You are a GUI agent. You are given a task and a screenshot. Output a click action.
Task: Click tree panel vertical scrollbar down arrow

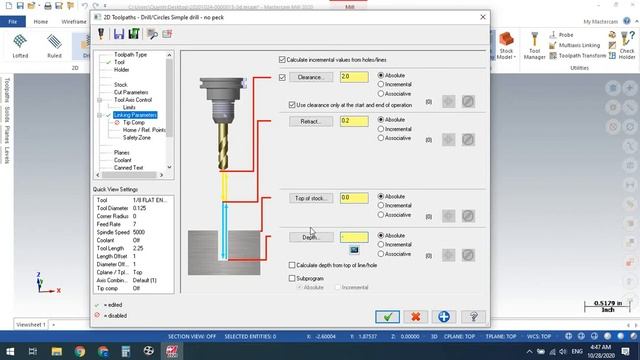(x=169, y=167)
